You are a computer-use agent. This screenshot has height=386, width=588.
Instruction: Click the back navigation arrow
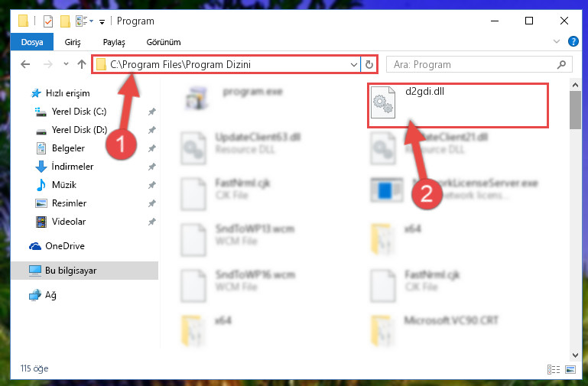25,64
